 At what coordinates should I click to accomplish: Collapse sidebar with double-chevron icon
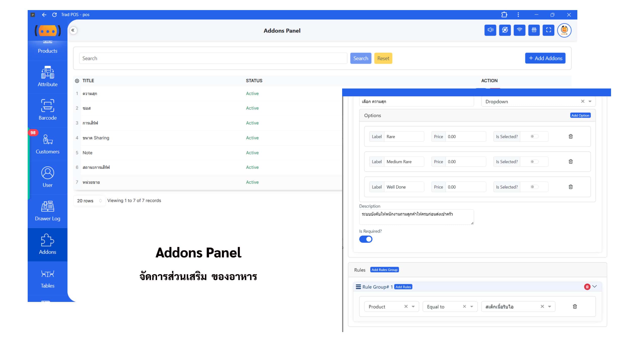[x=73, y=30]
